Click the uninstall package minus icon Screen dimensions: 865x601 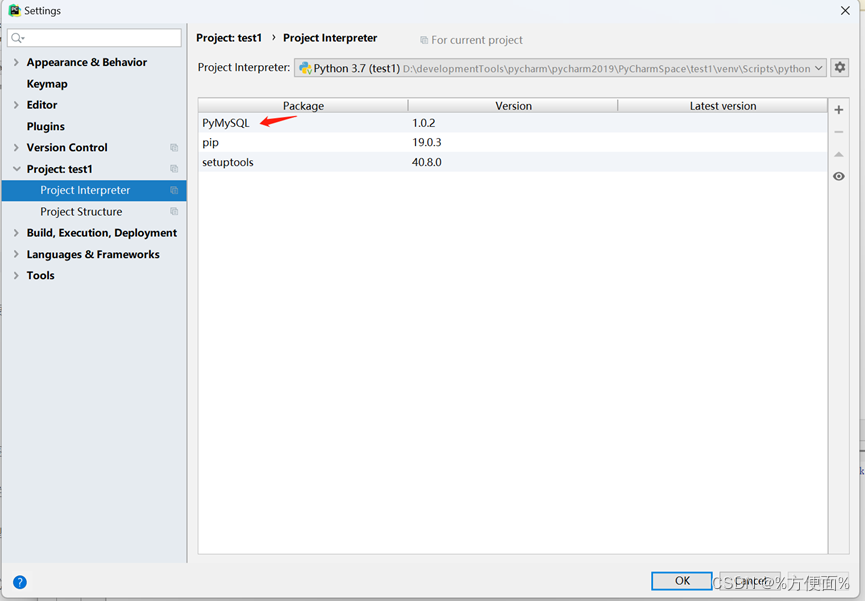click(839, 132)
